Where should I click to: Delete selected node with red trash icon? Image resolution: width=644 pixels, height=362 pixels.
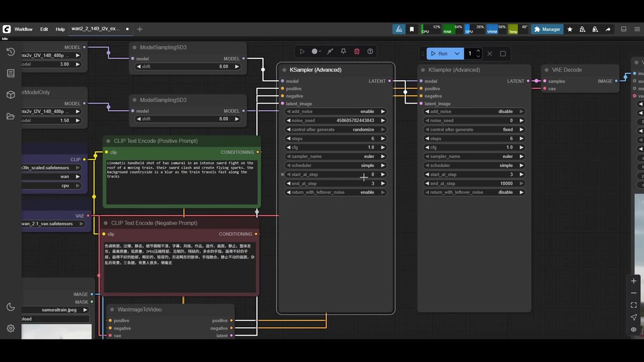[357, 51]
